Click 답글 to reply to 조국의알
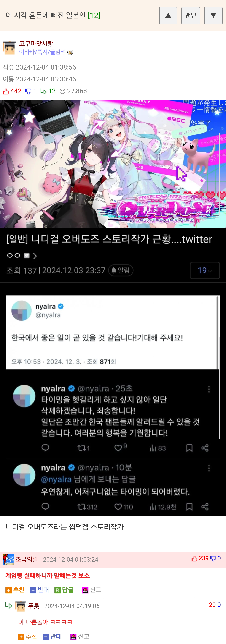 point(64,590)
